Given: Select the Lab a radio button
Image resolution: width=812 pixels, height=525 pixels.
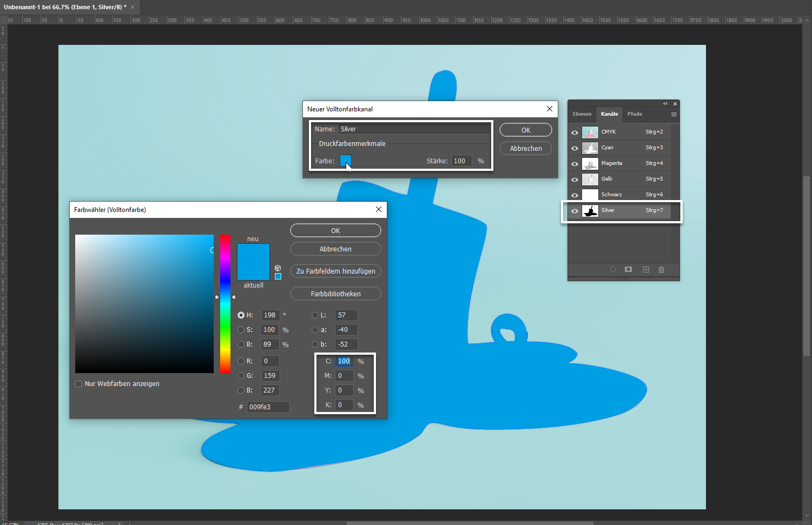Looking at the screenshot, I should click(x=315, y=330).
